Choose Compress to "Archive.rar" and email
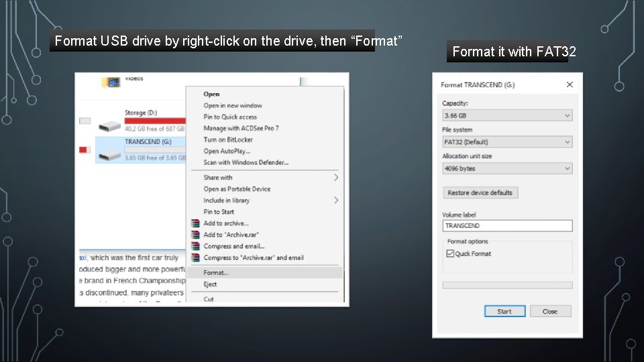 (x=254, y=257)
